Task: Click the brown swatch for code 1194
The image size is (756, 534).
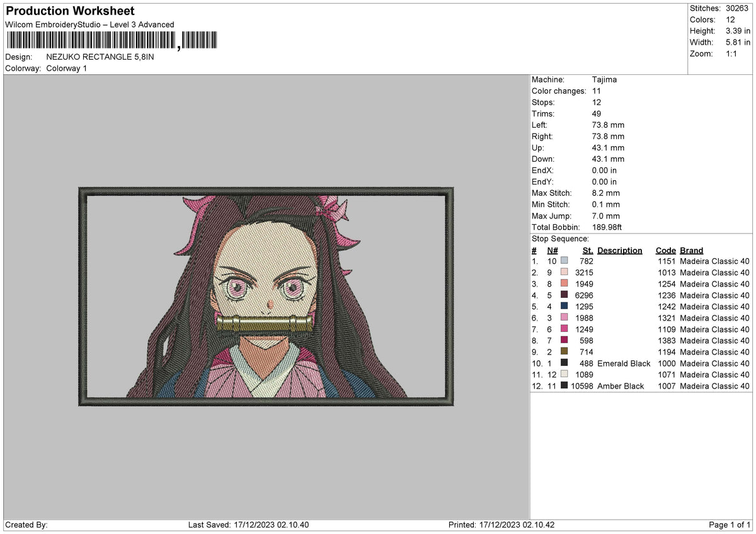Action: tap(564, 352)
